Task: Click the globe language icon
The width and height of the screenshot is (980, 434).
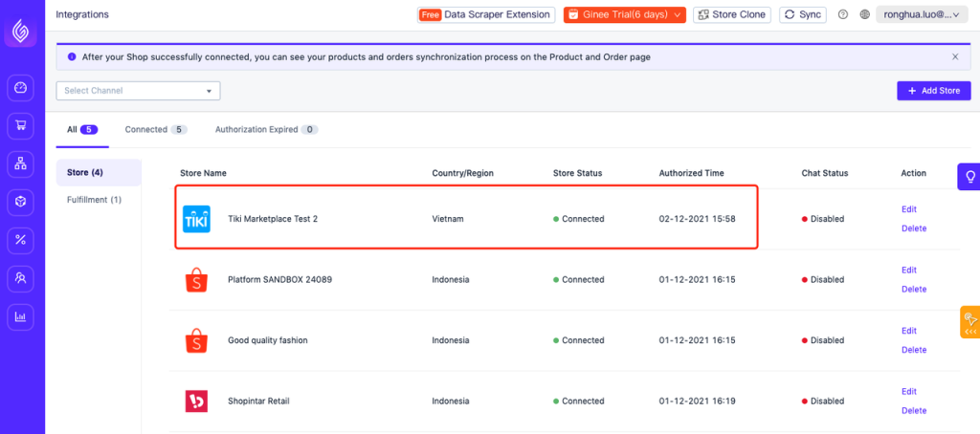Action: coord(865,14)
